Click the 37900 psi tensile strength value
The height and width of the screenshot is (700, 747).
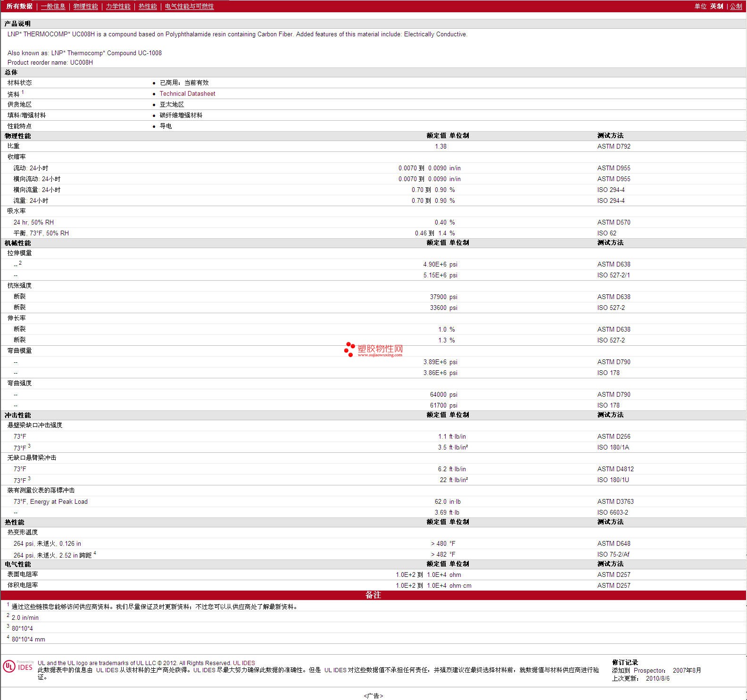point(443,297)
